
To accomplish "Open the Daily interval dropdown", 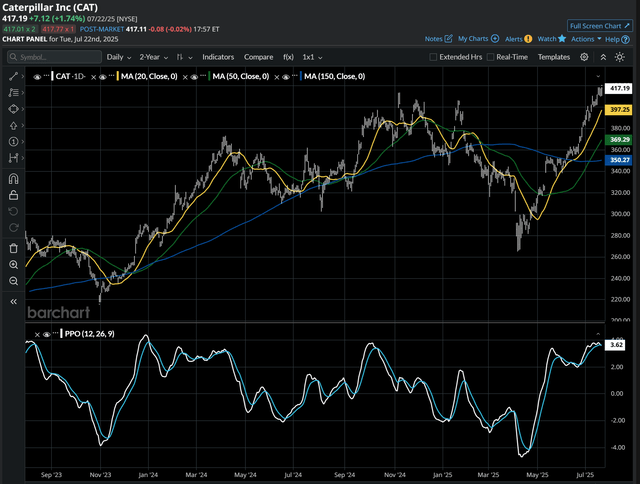I will click(119, 57).
